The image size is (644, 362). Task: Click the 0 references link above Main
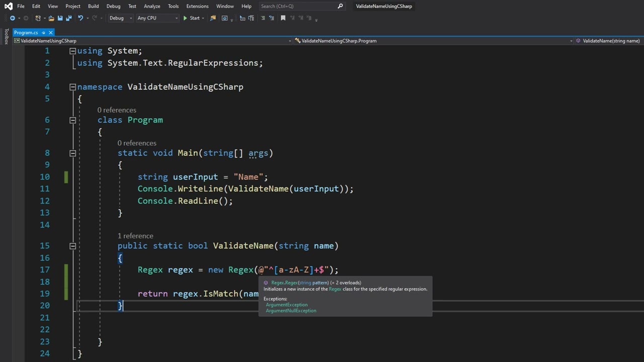[x=137, y=143]
